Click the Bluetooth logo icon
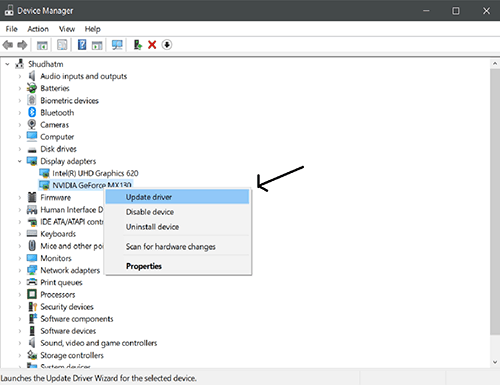Screen dimensions: 500x385 tap(32, 112)
